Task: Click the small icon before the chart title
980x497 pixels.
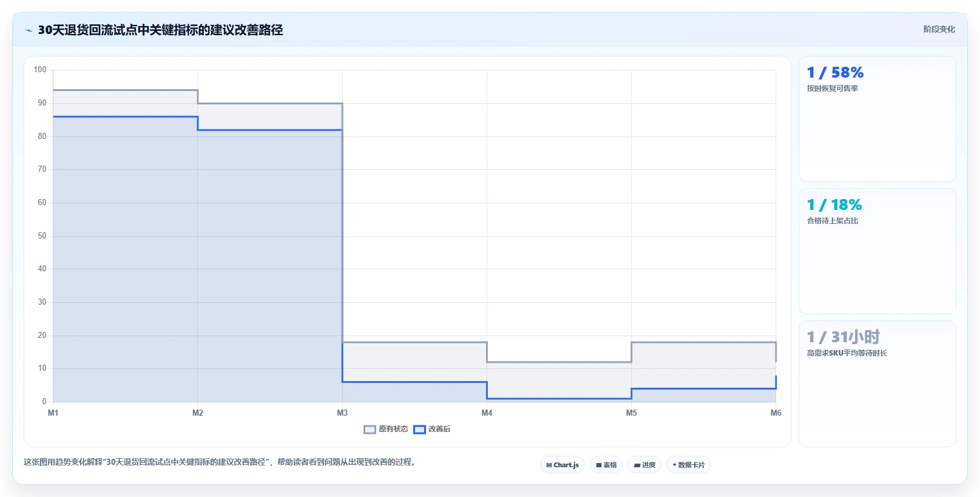Action: pyautogui.click(x=29, y=30)
